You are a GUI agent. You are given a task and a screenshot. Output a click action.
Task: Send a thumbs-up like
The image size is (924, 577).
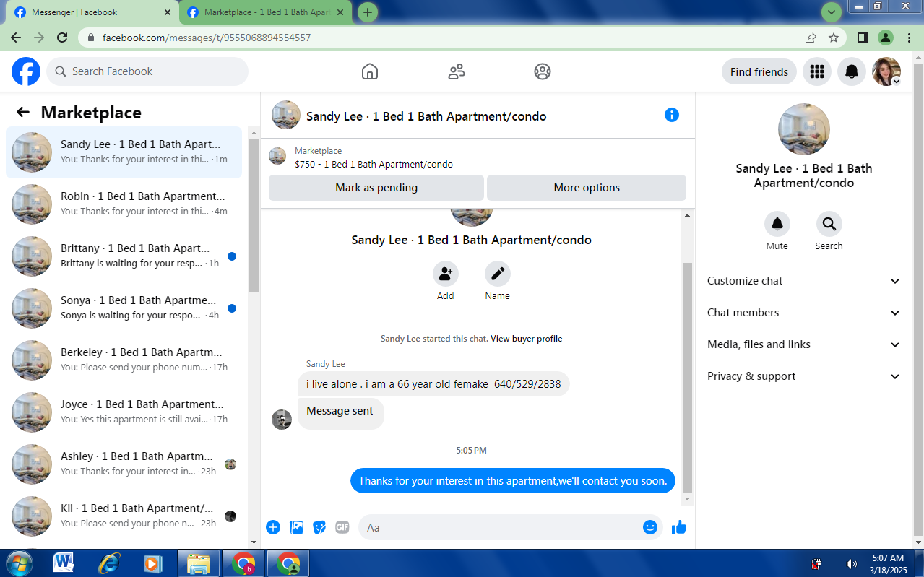click(x=679, y=528)
